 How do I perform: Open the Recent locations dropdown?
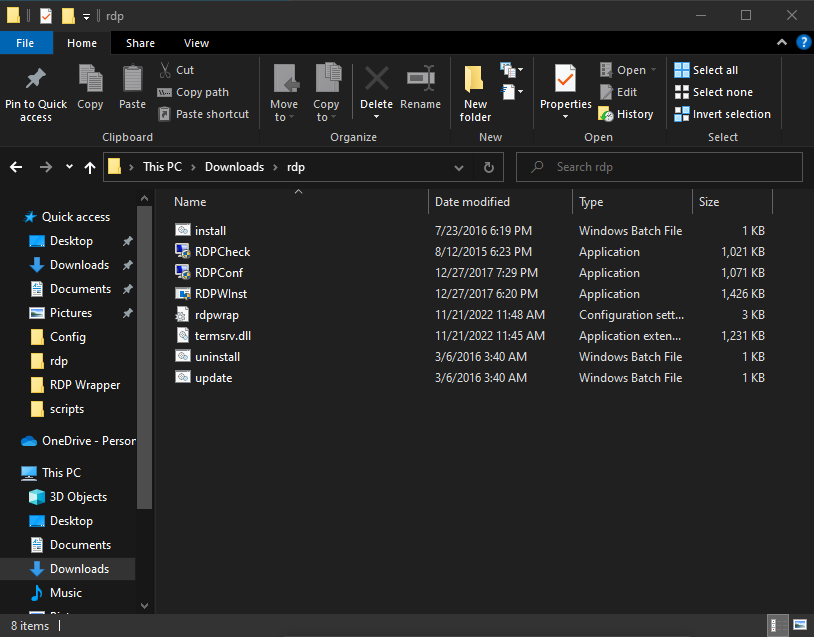69,167
